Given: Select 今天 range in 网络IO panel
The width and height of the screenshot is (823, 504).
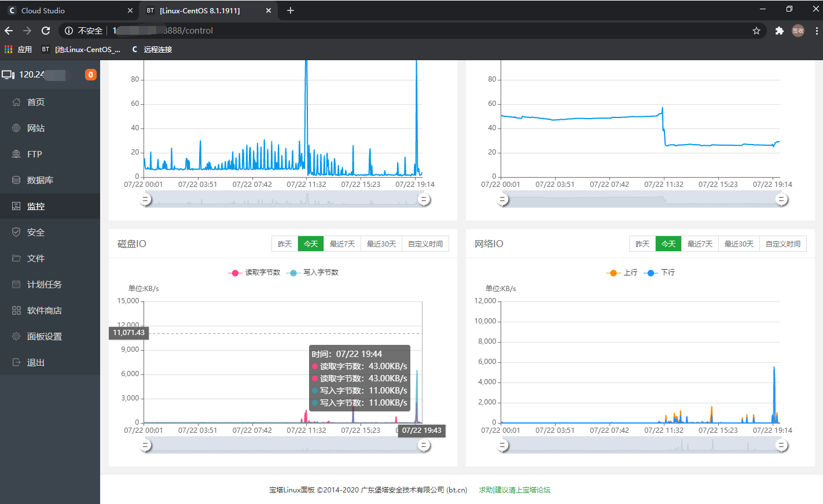Looking at the screenshot, I should (x=668, y=244).
